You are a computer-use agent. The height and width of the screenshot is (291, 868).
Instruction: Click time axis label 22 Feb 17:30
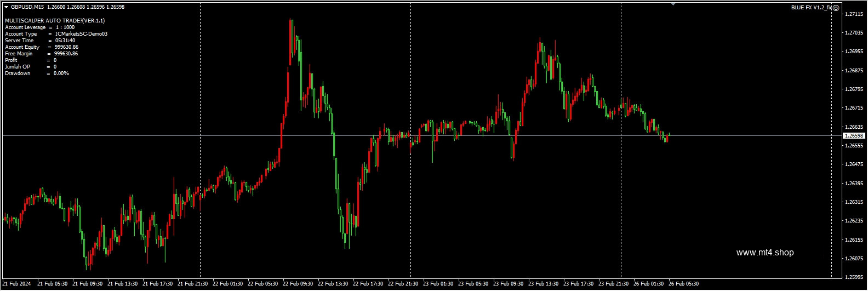(368, 284)
